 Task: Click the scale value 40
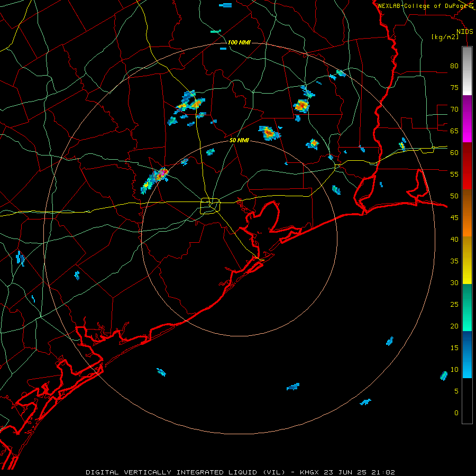coord(454,239)
